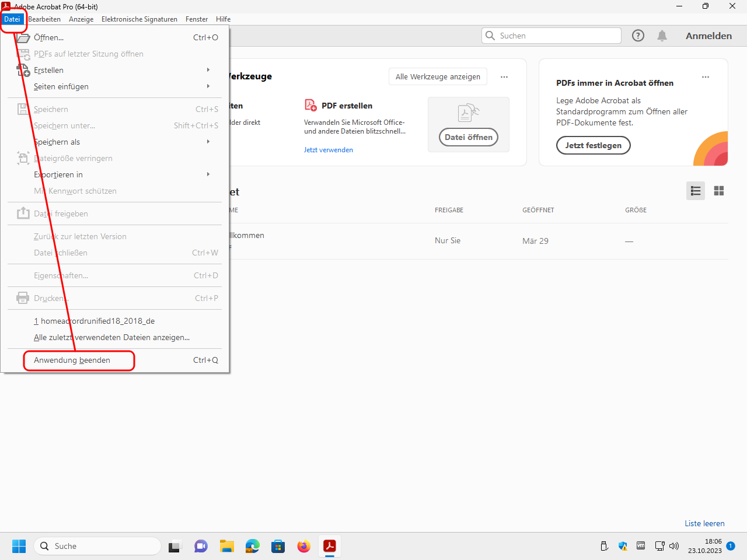This screenshot has height=560, width=747.
Task: Switch to list view icon
Action: click(695, 191)
